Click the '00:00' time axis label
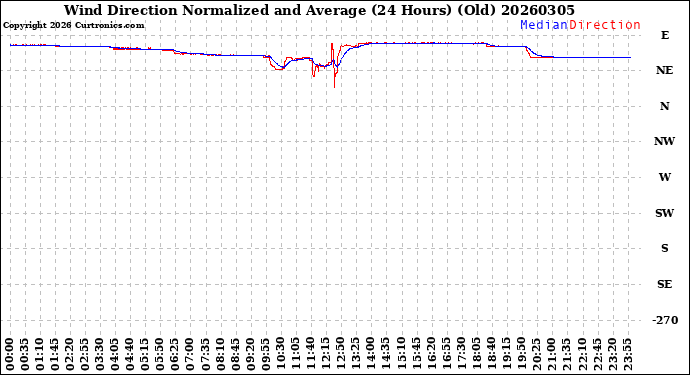Screen dimensions: 690x375 pyautogui.click(x=10, y=355)
